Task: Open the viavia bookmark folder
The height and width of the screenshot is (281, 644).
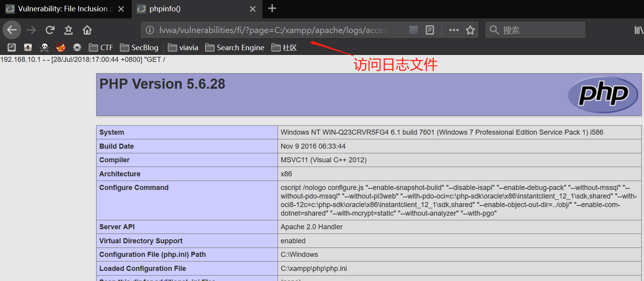Action: 183,47
